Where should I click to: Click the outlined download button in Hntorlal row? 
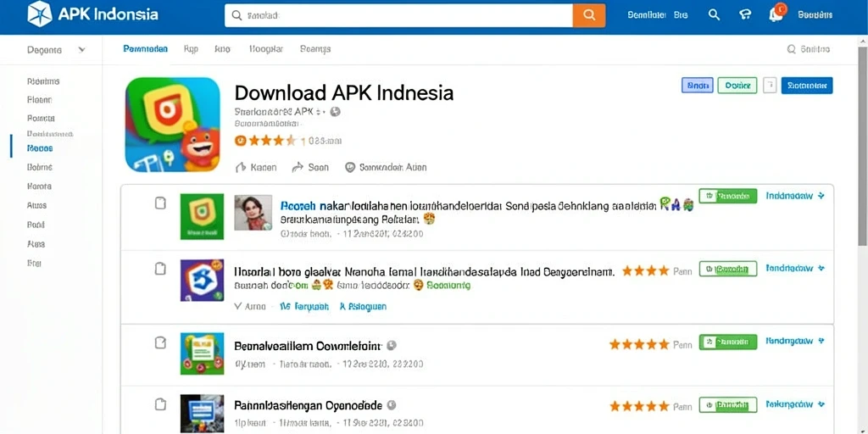[728, 269]
